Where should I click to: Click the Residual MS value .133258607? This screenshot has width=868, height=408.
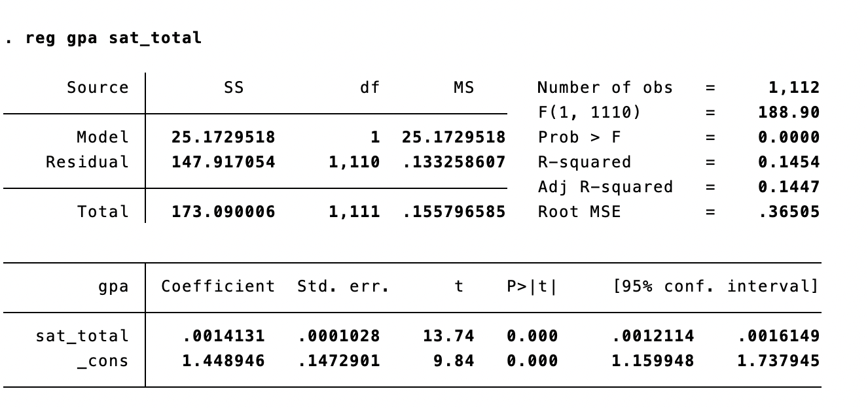tap(454, 162)
